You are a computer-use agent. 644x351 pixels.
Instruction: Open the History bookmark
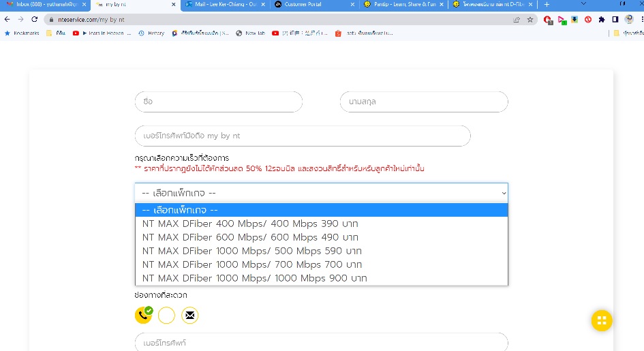(151, 33)
